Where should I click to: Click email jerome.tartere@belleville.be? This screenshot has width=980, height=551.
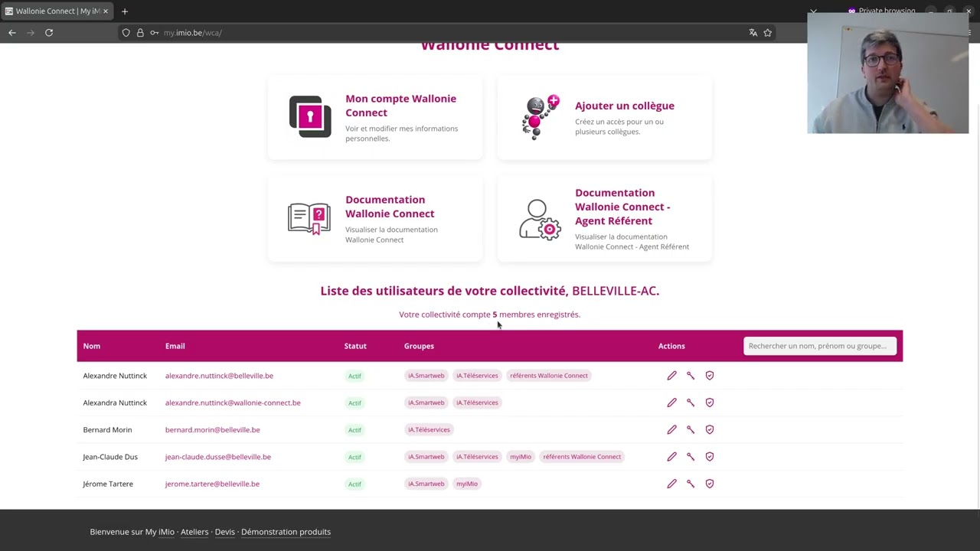[212, 484]
